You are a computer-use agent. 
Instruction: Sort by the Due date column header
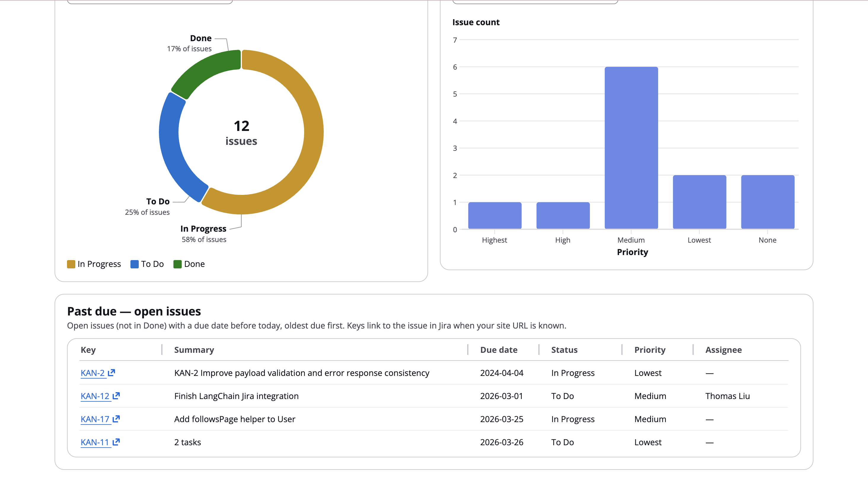pyautogui.click(x=499, y=350)
